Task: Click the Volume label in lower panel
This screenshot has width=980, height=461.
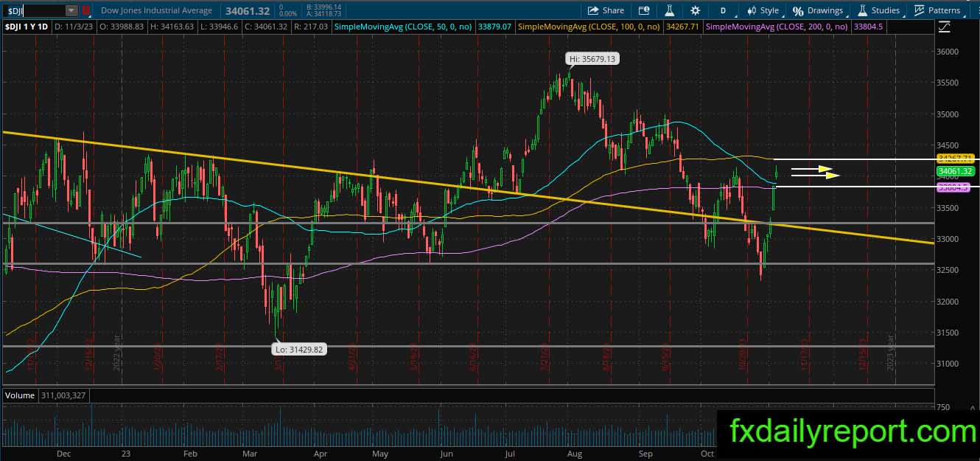Action: 20,395
